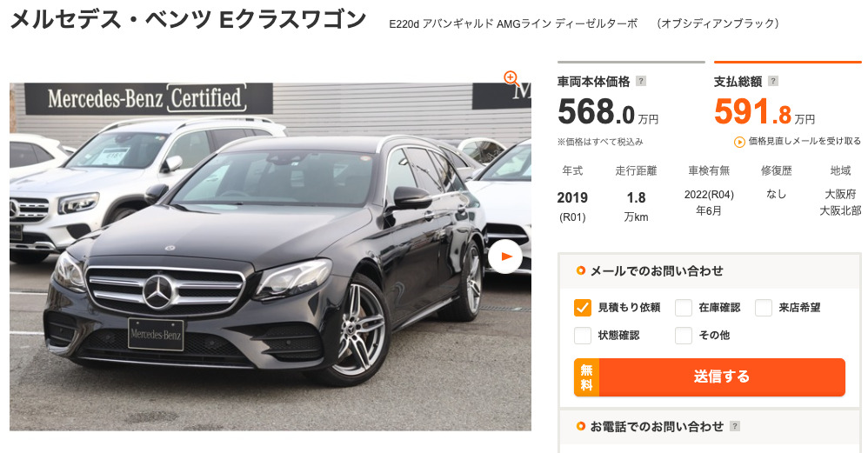The height and width of the screenshot is (453, 868).
Task: Check the 在庫確認 checkbox
Action: [x=684, y=308]
